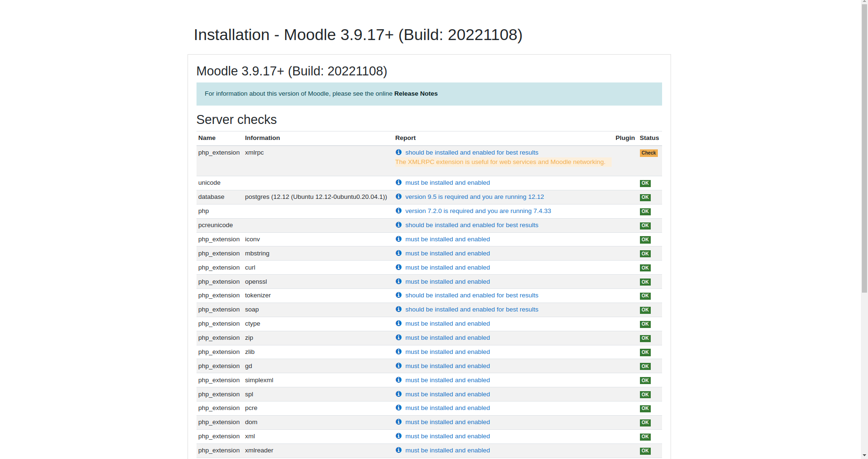This screenshot has width=868, height=459.
Task: Open 'version 9.5 is required' database link
Action: click(x=475, y=197)
